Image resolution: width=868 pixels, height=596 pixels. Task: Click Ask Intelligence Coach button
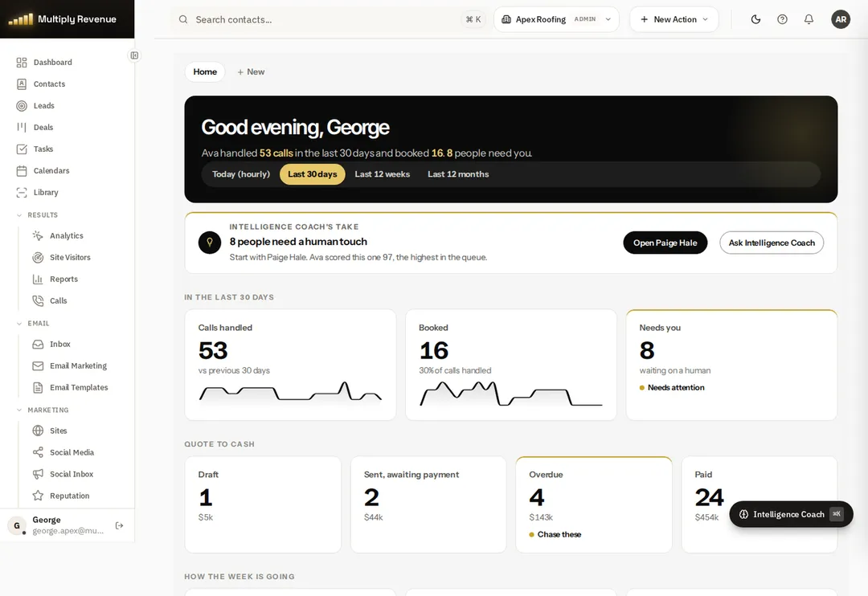tap(771, 243)
